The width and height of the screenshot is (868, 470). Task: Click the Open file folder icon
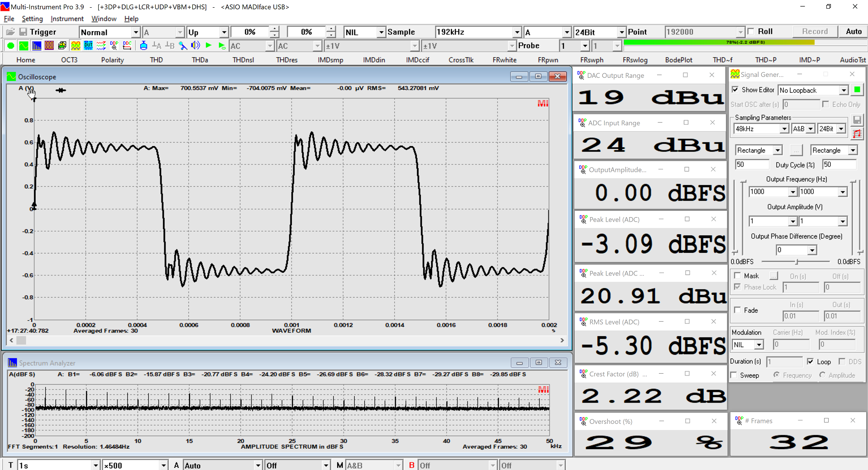tap(10, 32)
